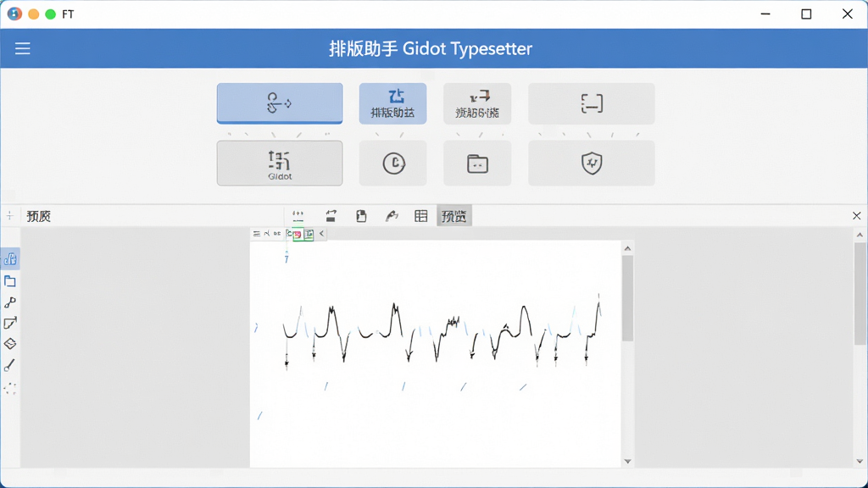Select the dotted circle tool in the sidebar

(x=10, y=388)
